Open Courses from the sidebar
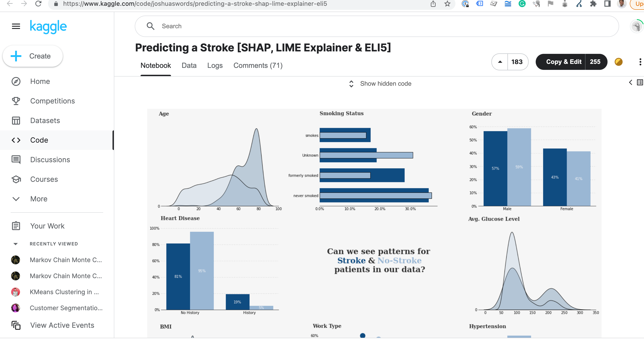This screenshot has width=644, height=340. tap(44, 179)
